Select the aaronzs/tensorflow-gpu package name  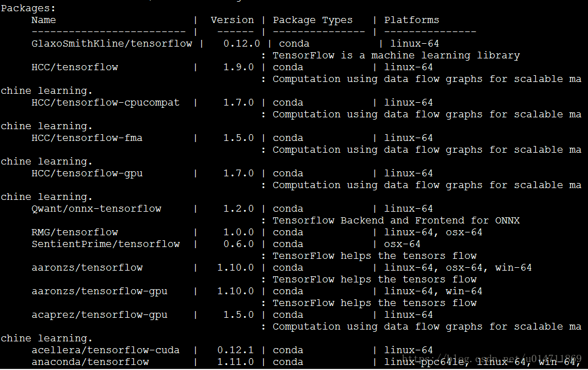click(99, 291)
